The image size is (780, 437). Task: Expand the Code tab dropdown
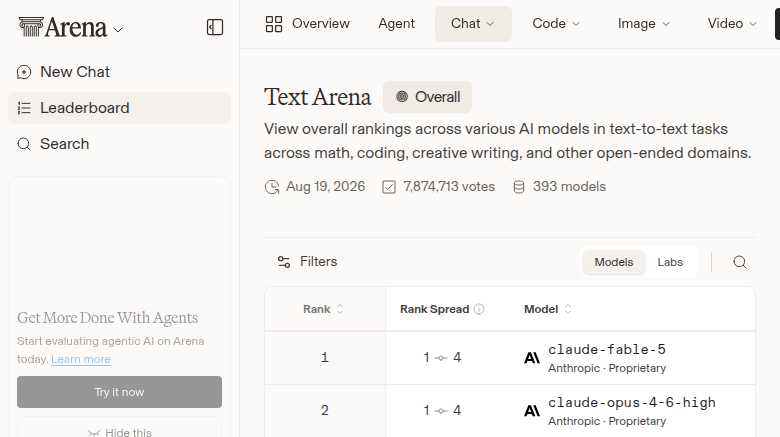click(556, 23)
